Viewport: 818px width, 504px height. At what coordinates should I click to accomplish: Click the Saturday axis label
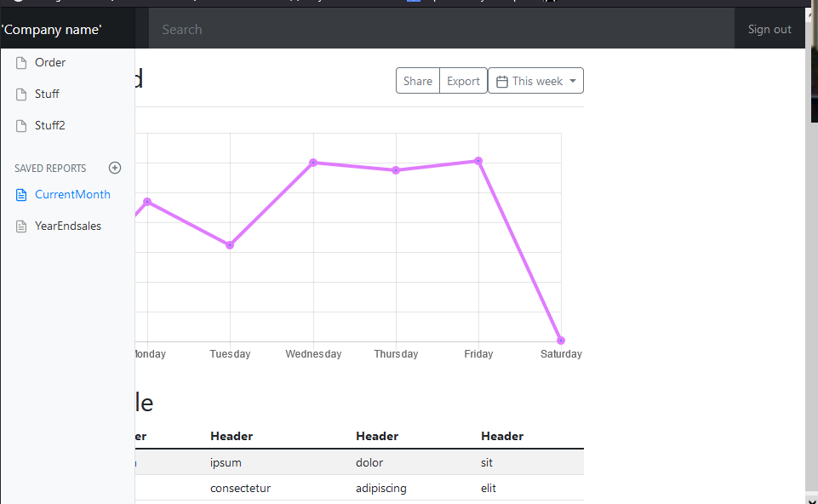(561, 354)
